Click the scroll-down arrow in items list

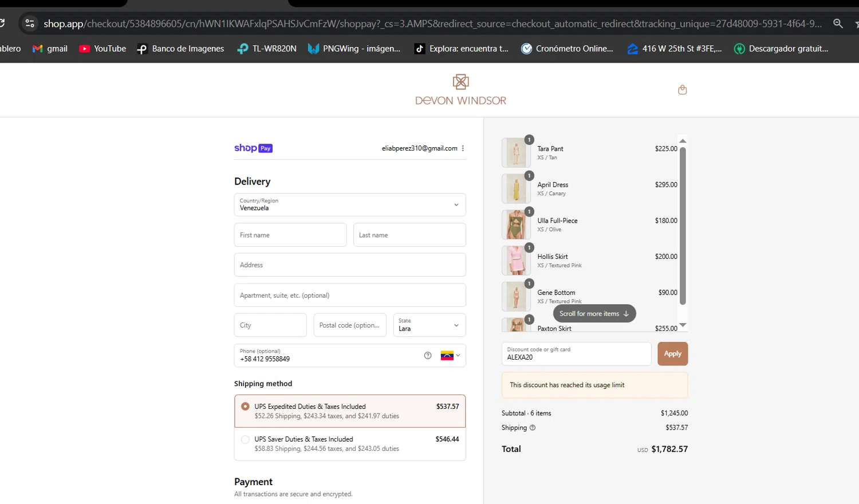683,325
